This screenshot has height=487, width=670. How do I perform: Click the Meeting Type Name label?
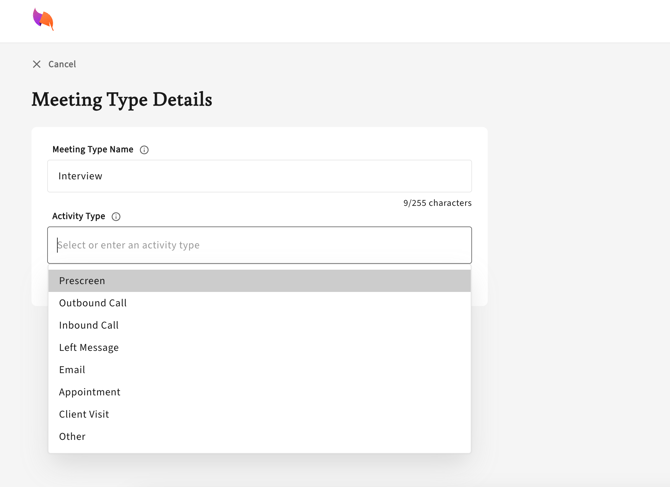[x=93, y=149]
